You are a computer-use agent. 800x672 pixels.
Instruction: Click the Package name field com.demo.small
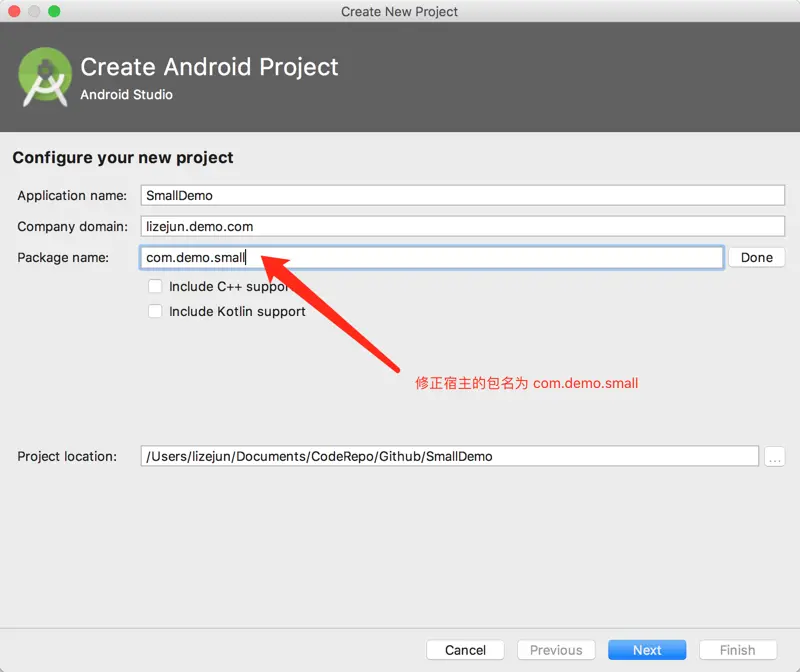pos(432,257)
